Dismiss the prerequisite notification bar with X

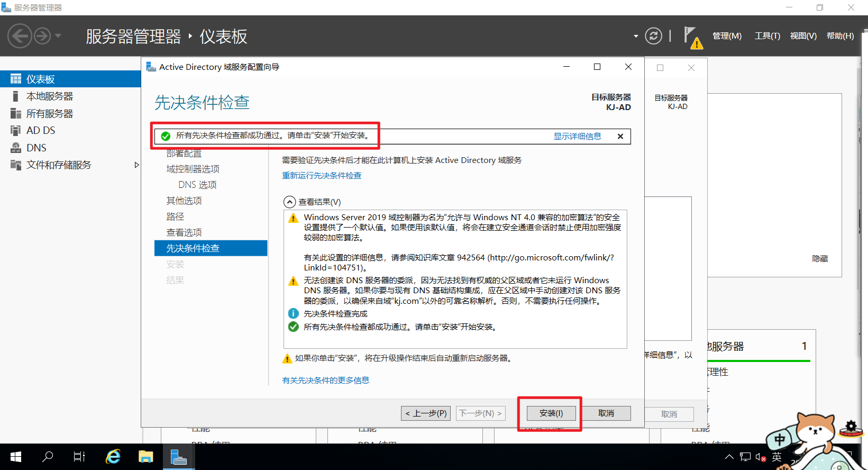[620, 136]
